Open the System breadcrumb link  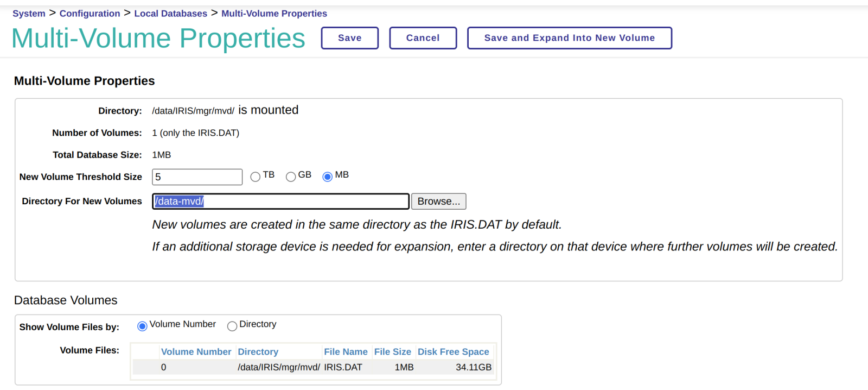(x=29, y=14)
